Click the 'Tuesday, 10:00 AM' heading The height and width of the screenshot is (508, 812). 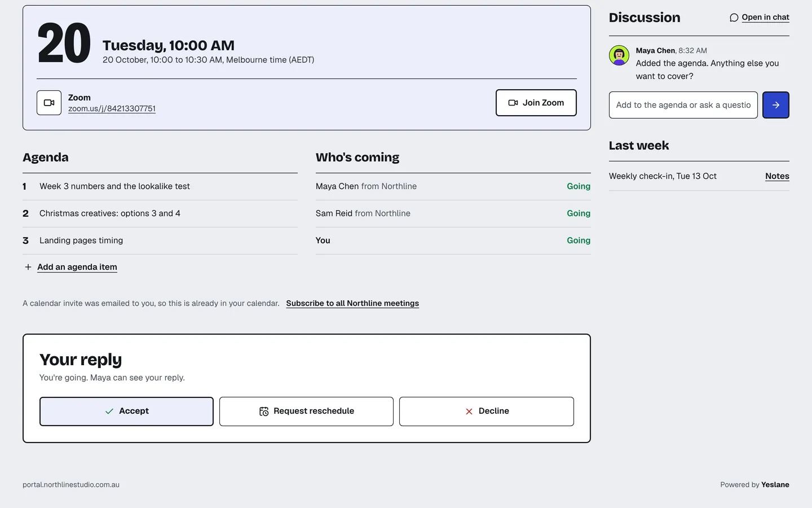pyautogui.click(x=169, y=45)
